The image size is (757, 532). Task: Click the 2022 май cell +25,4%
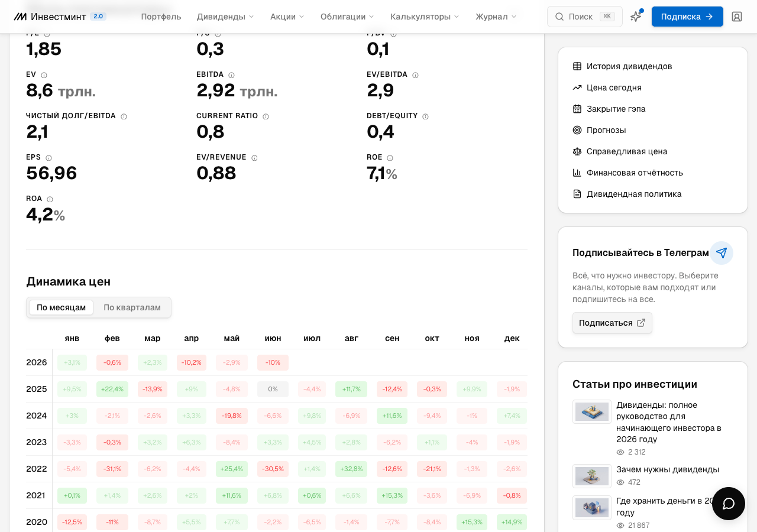232,469
